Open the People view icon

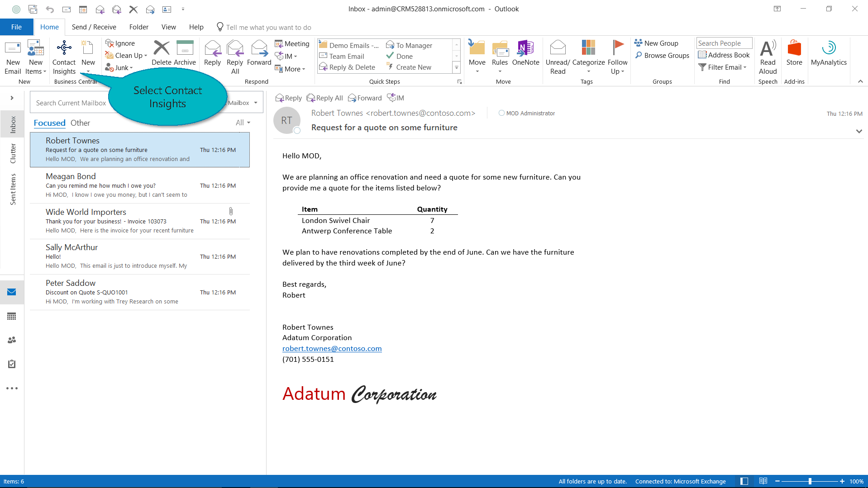click(12, 340)
